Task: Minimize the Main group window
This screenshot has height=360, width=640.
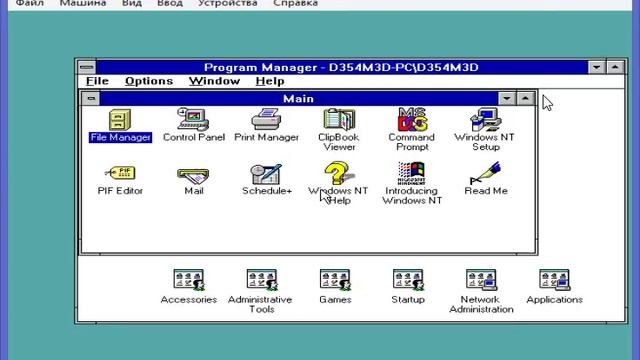Action: [507, 98]
